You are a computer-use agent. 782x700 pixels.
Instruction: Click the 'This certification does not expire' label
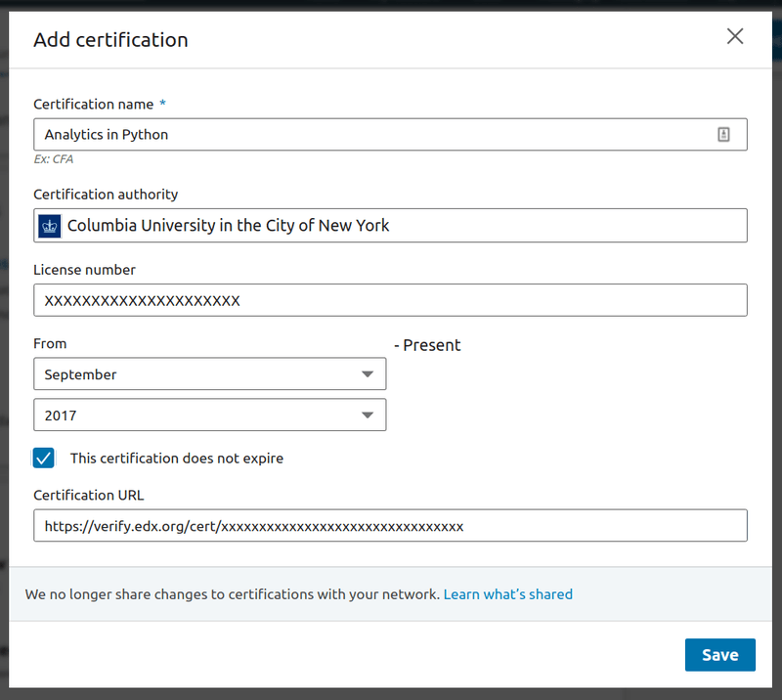pos(177,458)
